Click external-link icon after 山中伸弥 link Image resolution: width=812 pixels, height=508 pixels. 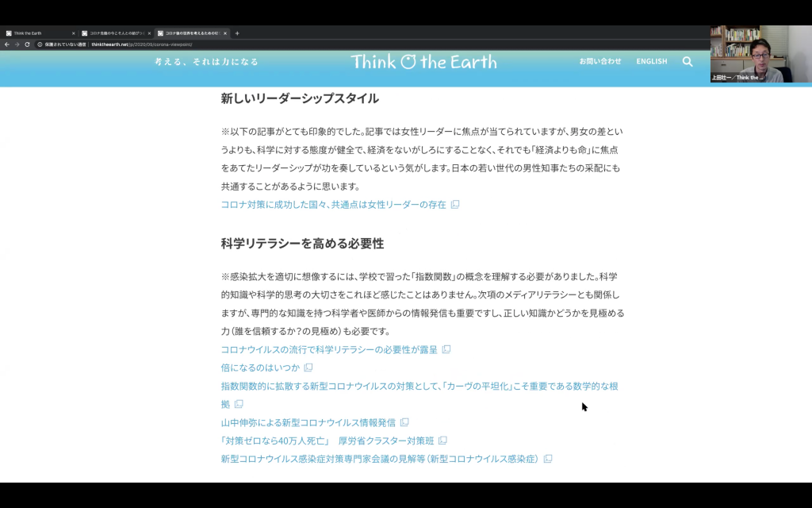click(x=404, y=422)
